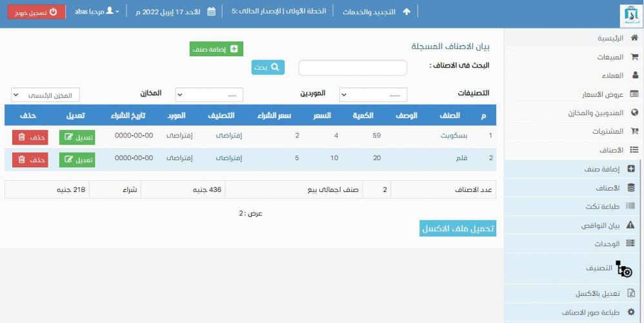Click quantity value 59 in table
The image size is (644, 323).
pyautogui.click(x=377, y=135)
